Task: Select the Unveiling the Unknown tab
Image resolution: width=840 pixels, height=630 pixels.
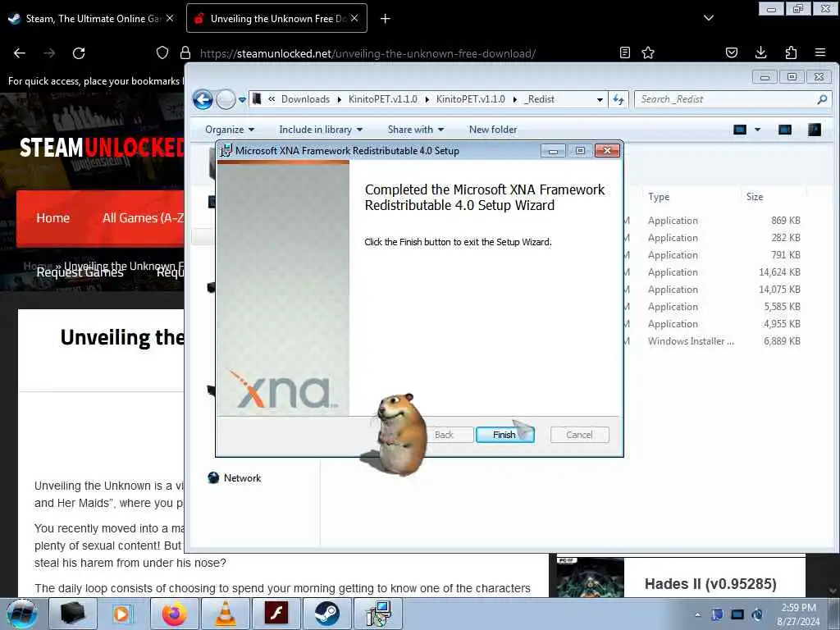Action: tap(276, 18)
